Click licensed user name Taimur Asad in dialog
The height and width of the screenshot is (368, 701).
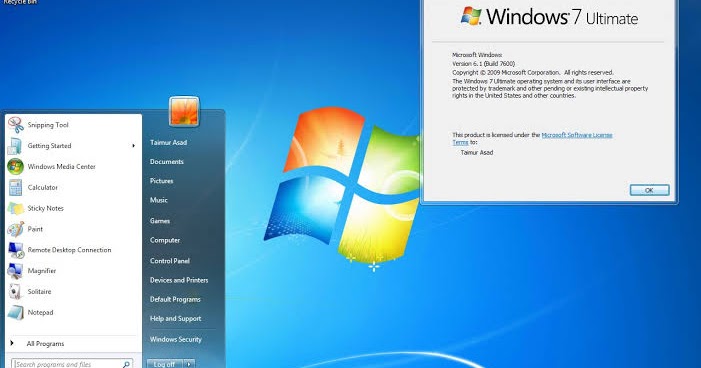[477, 152]
